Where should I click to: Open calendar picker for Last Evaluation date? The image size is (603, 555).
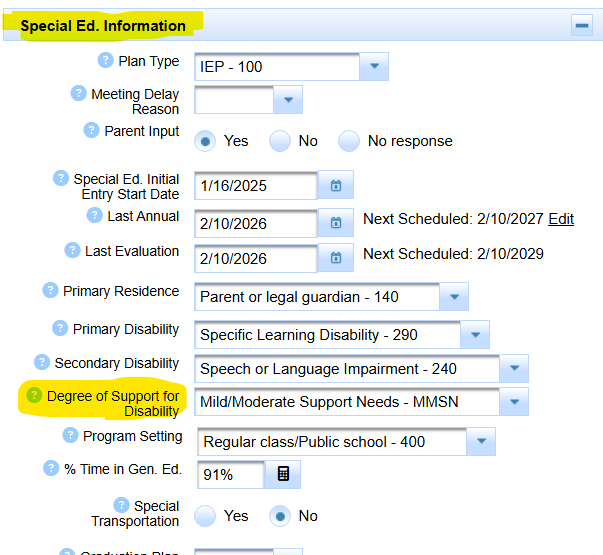336,258
